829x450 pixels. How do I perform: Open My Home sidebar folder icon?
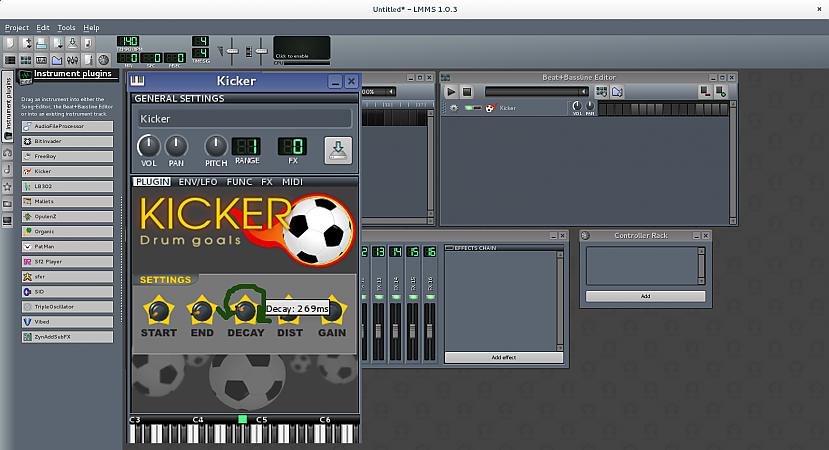7,204
